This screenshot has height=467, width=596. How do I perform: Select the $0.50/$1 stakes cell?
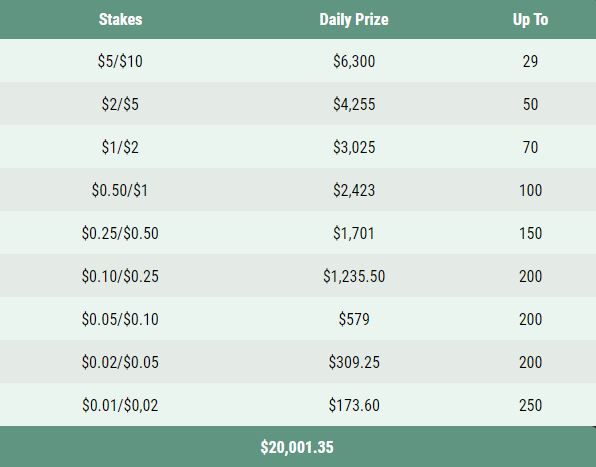point(120,190)
